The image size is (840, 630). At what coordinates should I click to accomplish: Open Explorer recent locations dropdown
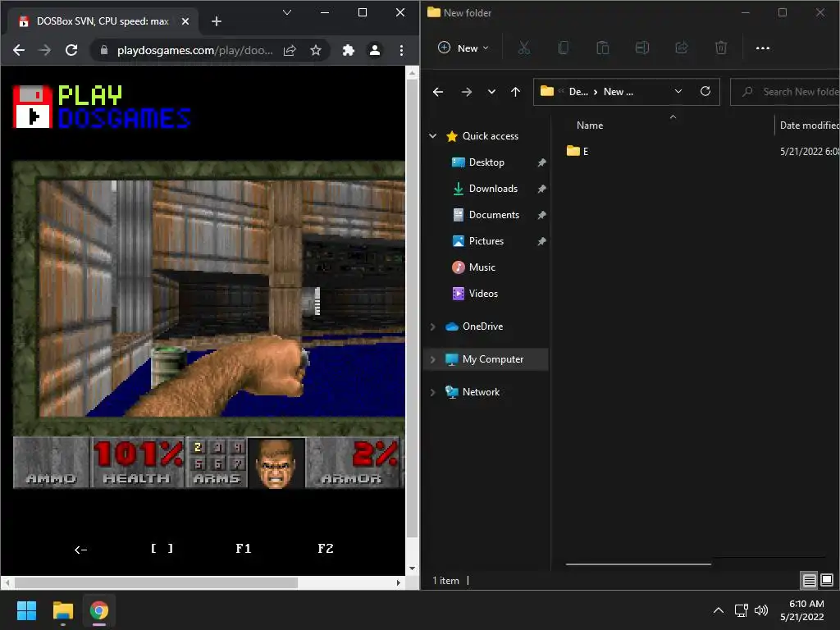tap(491, 92)
